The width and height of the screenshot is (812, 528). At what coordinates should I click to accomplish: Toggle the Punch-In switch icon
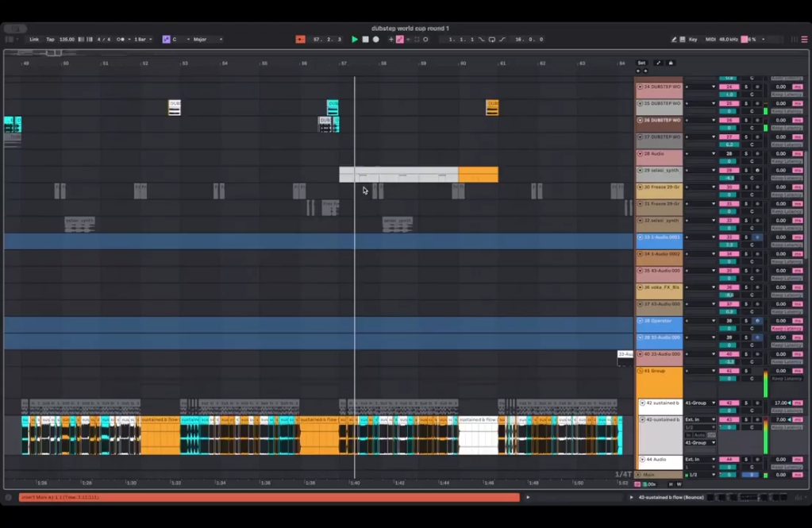(482, 40)
